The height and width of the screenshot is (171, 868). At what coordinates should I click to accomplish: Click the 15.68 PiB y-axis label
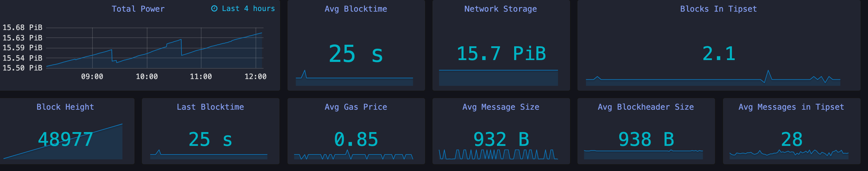tap(22, 28)
